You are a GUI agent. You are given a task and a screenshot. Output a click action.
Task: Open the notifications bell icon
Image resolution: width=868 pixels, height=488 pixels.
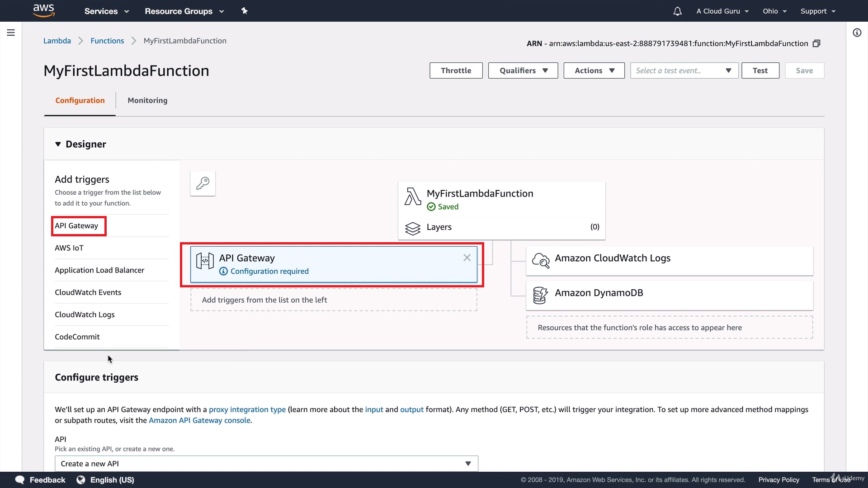click(x=677, y=11)
